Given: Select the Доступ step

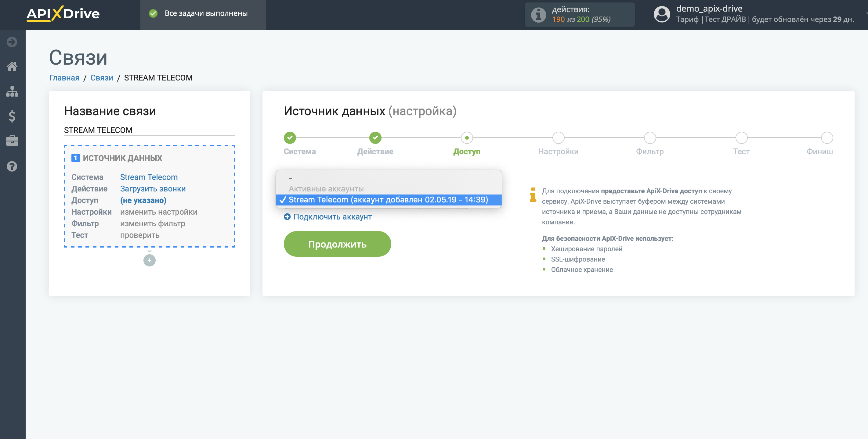Looking at the screenshot, I should [x=467, y=138].
